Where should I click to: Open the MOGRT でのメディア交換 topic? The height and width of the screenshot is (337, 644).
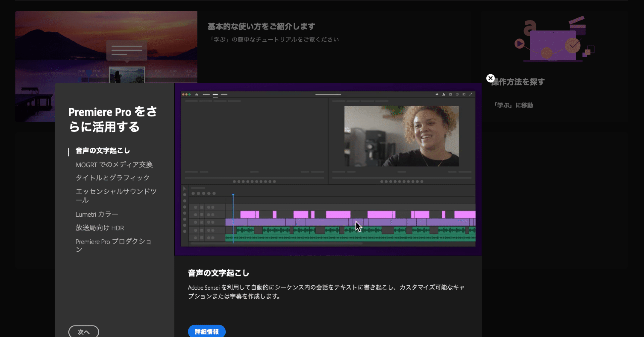tap(114, 165)
